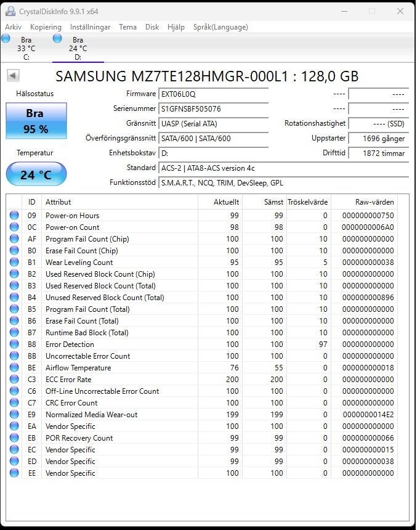The image size is (420, 530).
Task: Open the Hjälp menu
Action: click(176, 27)
